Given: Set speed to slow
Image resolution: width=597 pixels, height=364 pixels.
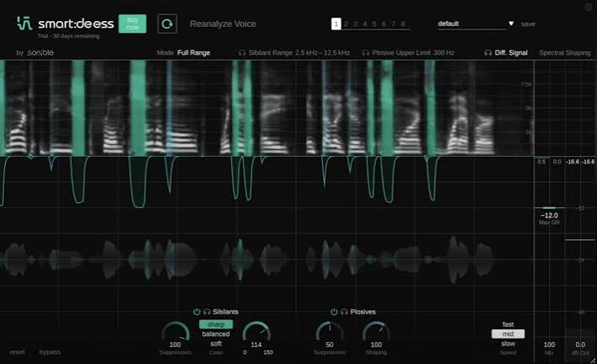Looking at the screenshot, I should tap(508, 344).
